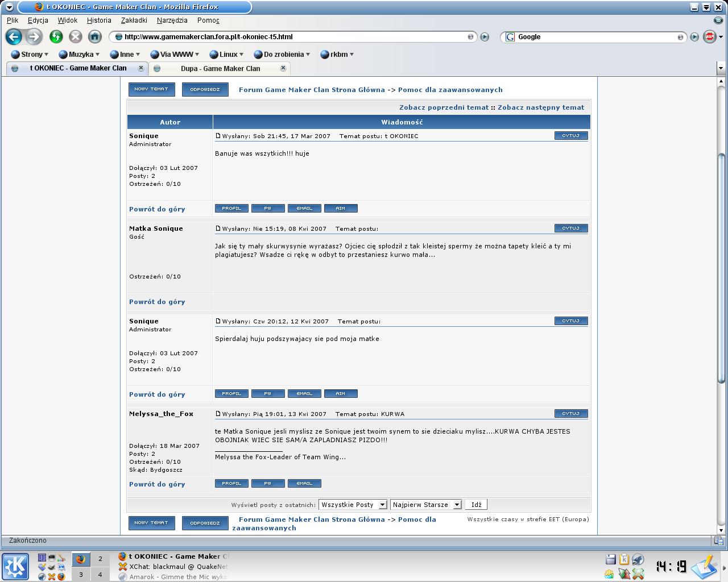Screen dimensions: 728x582
Task: Switch to virtual desktop 2 in pager
Action: pos(100,559)
